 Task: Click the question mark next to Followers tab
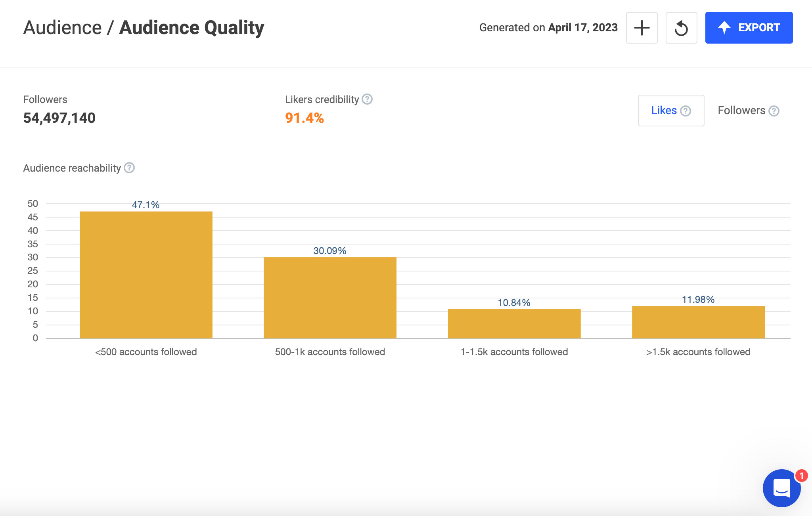click(x=774, y=111)
